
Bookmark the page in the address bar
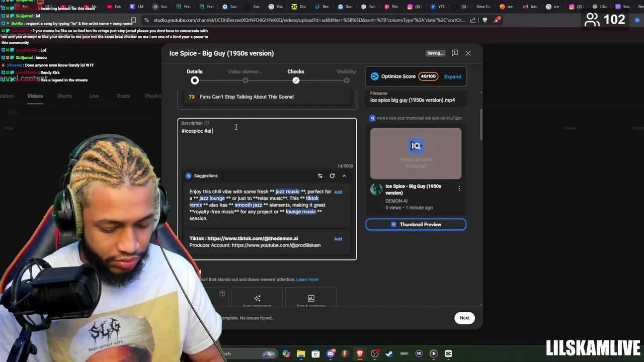[133, 20]
